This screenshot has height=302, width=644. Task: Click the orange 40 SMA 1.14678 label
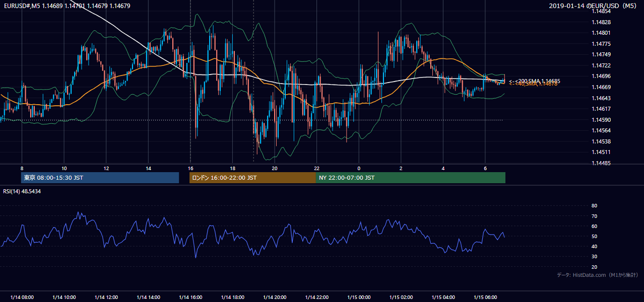click(533, 84)
